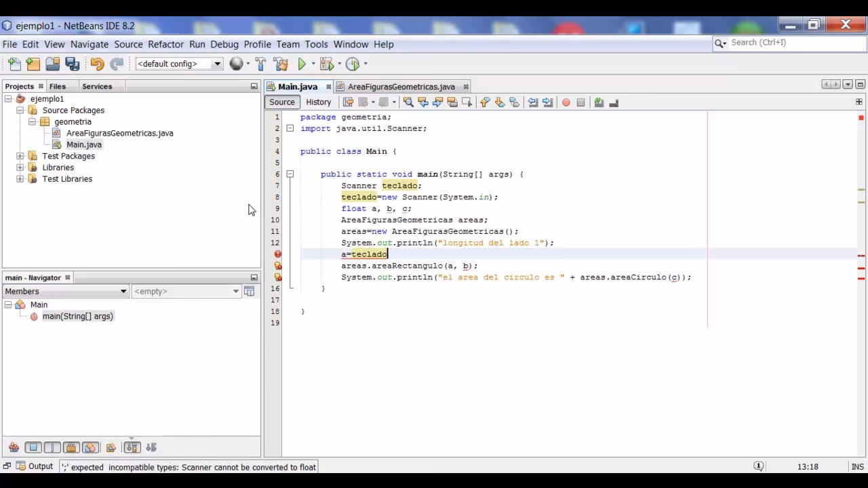Toggle the Show Fields filter in Navigator
This screenshot has width=868, height=488.
[x=33, y=447]
